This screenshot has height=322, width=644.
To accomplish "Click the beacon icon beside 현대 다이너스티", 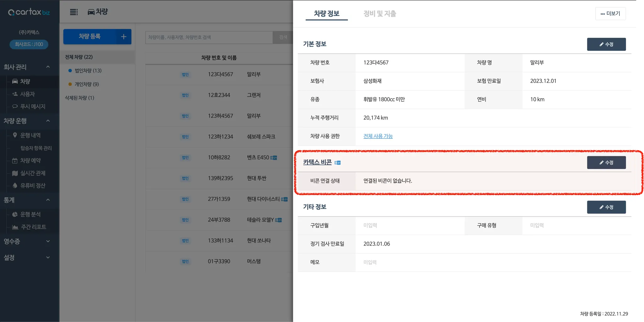I will coord(284,199).
